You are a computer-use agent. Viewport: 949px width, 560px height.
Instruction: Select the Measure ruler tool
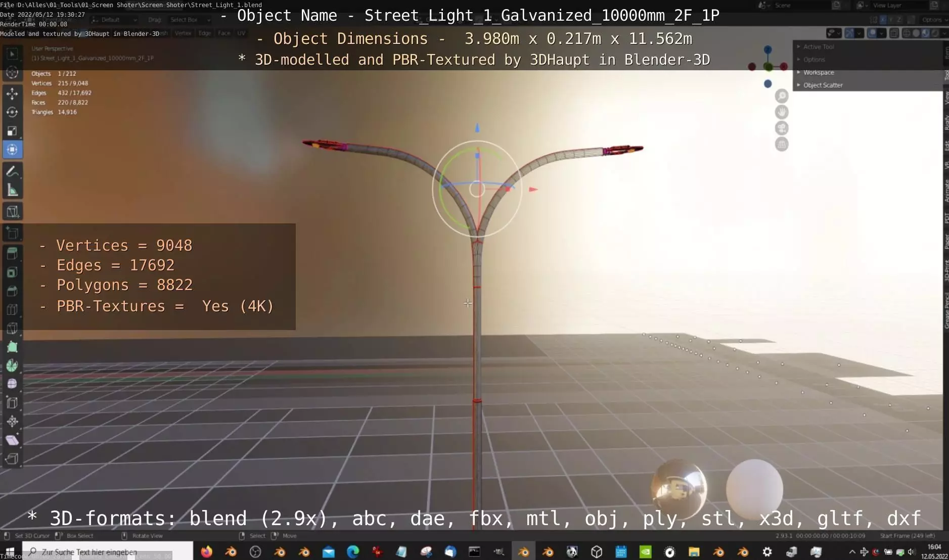[x=12, y=190]
